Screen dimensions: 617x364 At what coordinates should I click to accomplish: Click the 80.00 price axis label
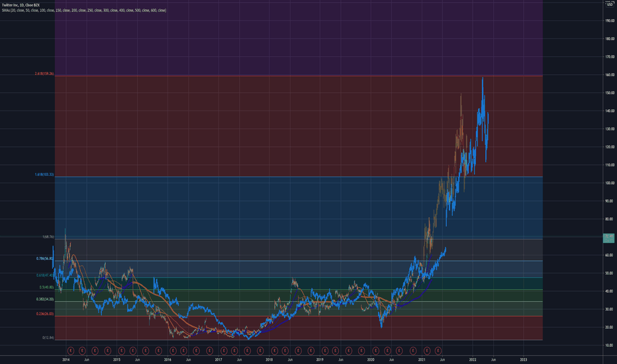click(610, 219)
